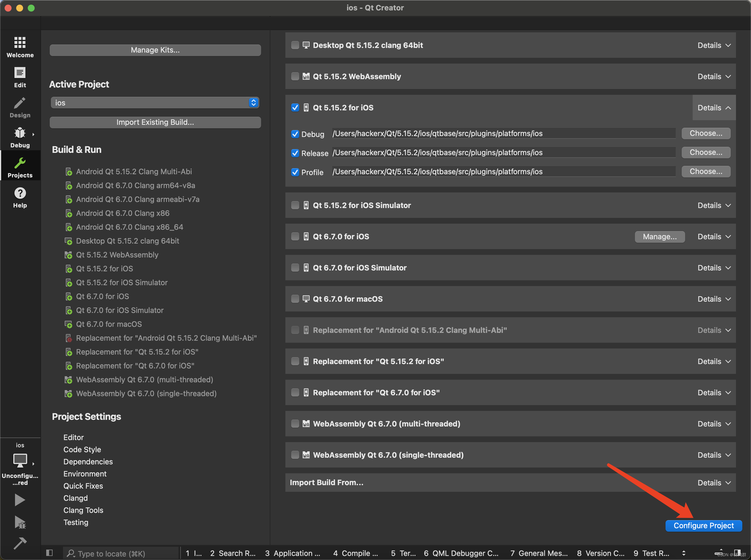Click the output pane switcher arrows icon

pos(684,553)
